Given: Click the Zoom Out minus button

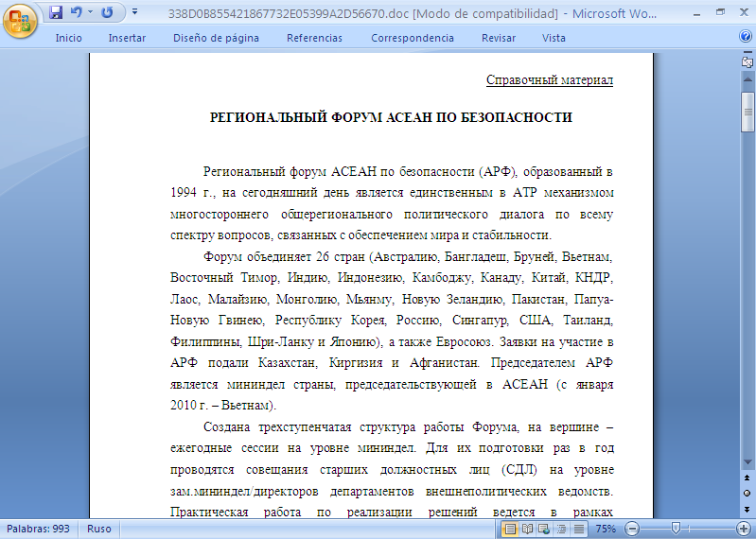Looking at the screenshot, I should 630,529.
